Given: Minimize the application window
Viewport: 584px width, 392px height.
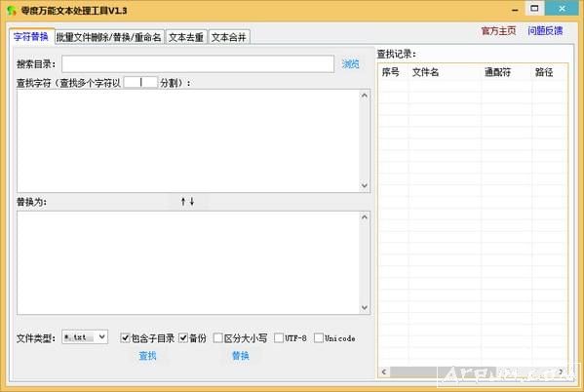Looking at the screenshot, I should [515, 10].
